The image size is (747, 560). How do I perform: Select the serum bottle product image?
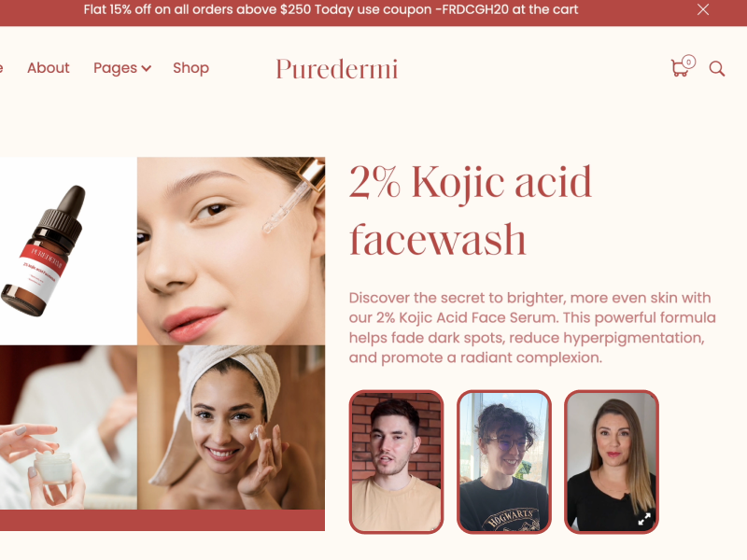pos(68,251)
